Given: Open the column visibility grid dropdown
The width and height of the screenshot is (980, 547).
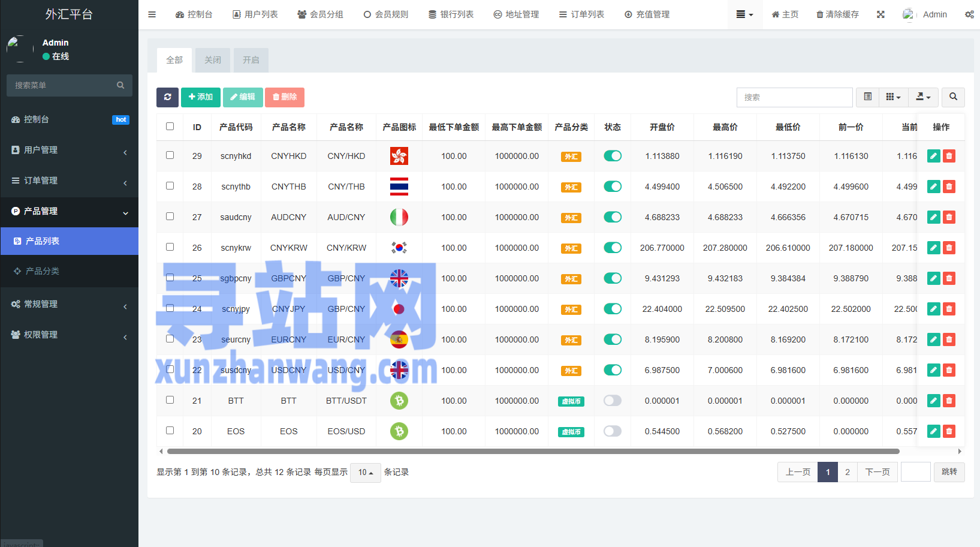Looking at the screenshot, I should [893, 97].
